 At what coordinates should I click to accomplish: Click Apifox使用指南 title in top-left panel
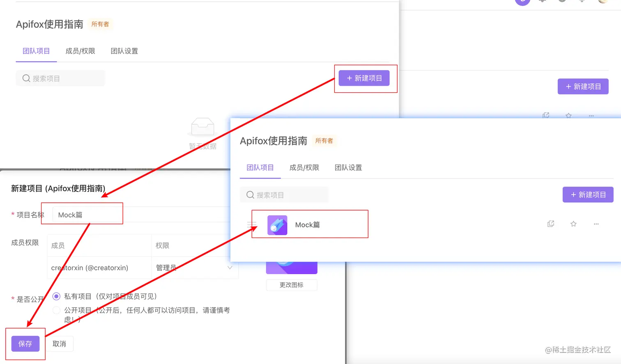50,24
